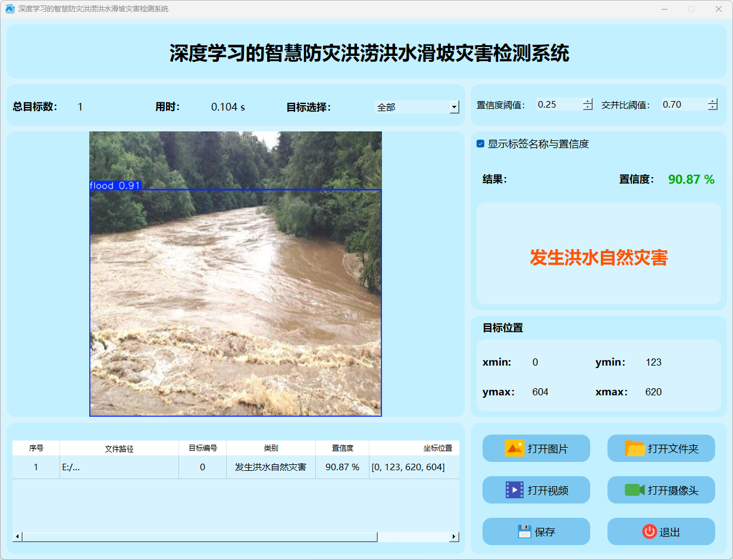The width and height of the screenshot is (733, 560).
Task: Increase the IoU threshold with up arrow
Action: (713, 101)
